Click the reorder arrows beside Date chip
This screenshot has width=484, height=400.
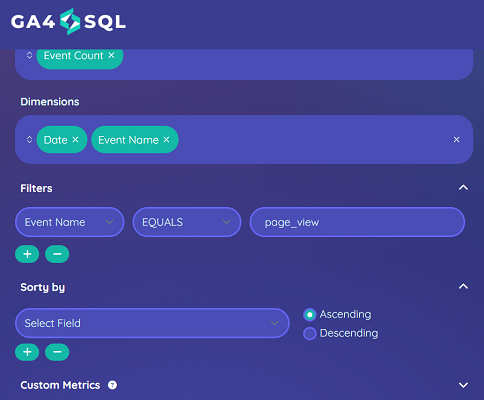tap(29, 140)
